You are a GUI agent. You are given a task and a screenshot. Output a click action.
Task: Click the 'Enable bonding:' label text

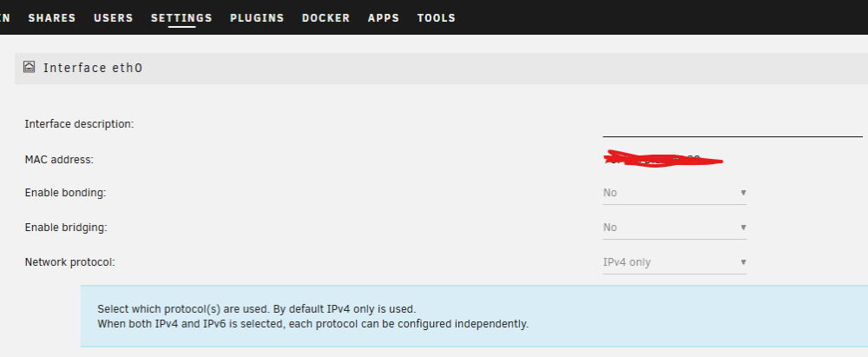65,193
